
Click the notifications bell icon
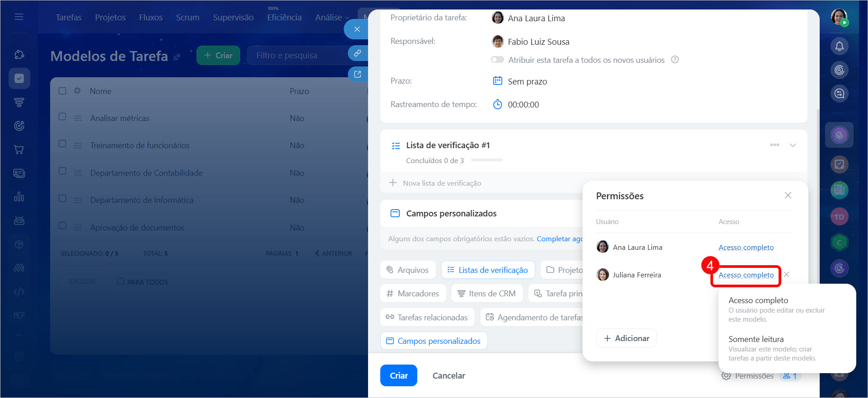(x=839, y=46)
